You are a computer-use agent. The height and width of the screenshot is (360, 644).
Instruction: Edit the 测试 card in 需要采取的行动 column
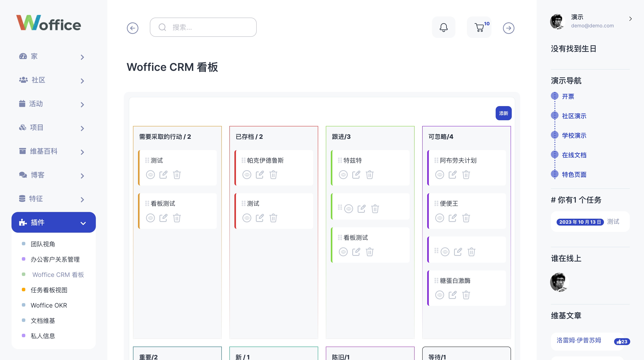pyautogui.click(x=163, y=174)
